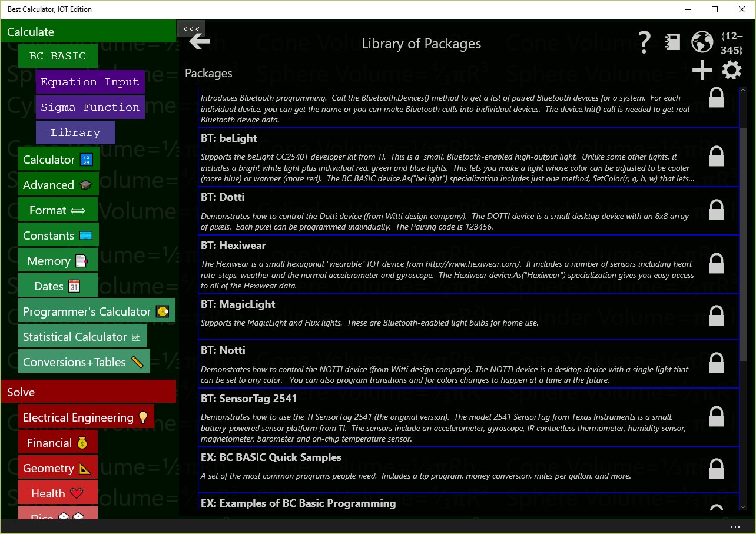Screen dimensions: 756x534
Task: Click lock icon beside Bluetooth programming intro
Action: tap(717, 98)
